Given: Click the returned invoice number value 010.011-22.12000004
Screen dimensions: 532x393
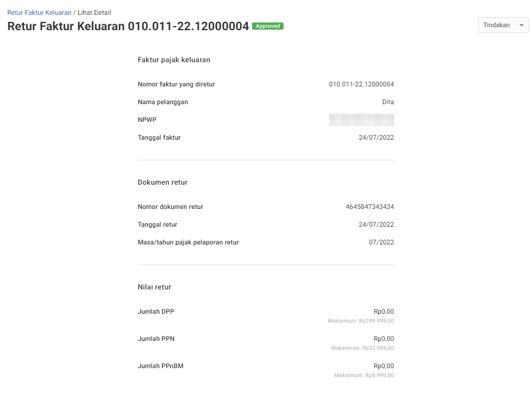Looking at the screenshot, I should pos(361,84).
